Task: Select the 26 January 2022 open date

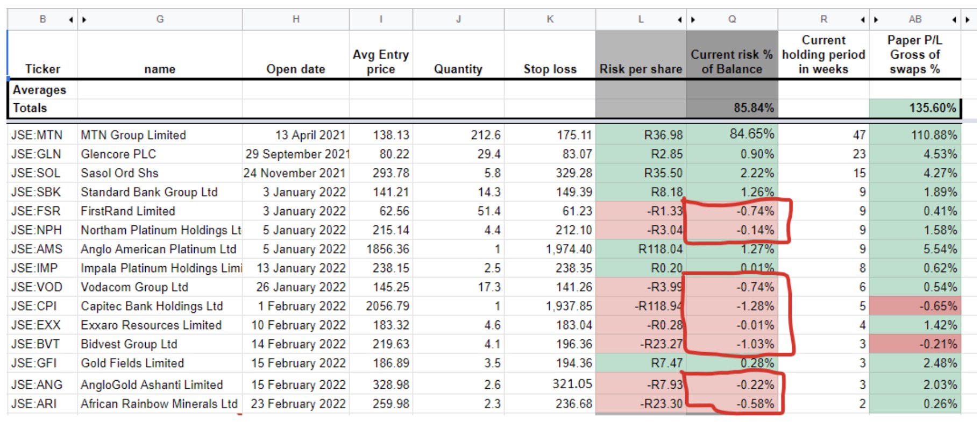Action: tap(296, 287)
